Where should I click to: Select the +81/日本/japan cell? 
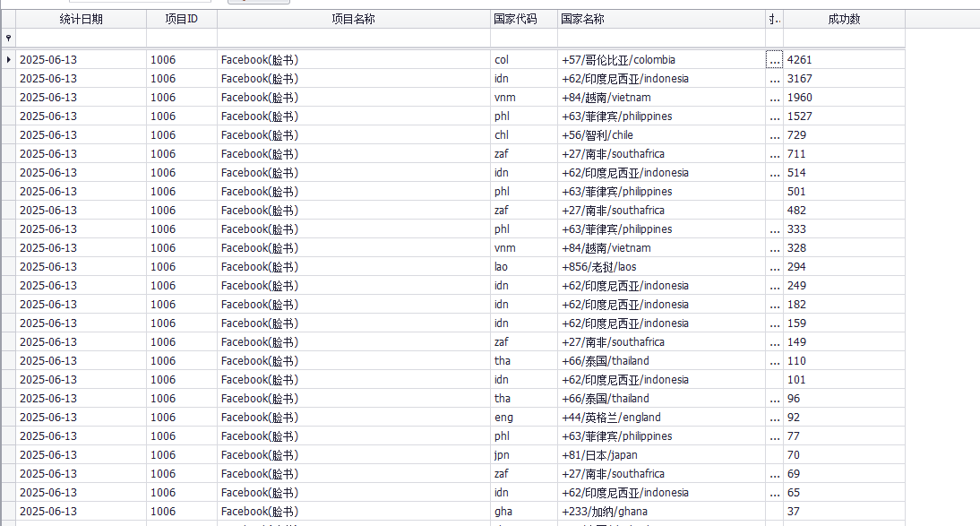661,454
